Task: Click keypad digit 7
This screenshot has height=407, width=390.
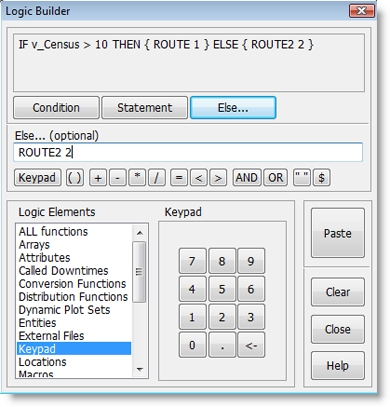Action: coord(192,261)
